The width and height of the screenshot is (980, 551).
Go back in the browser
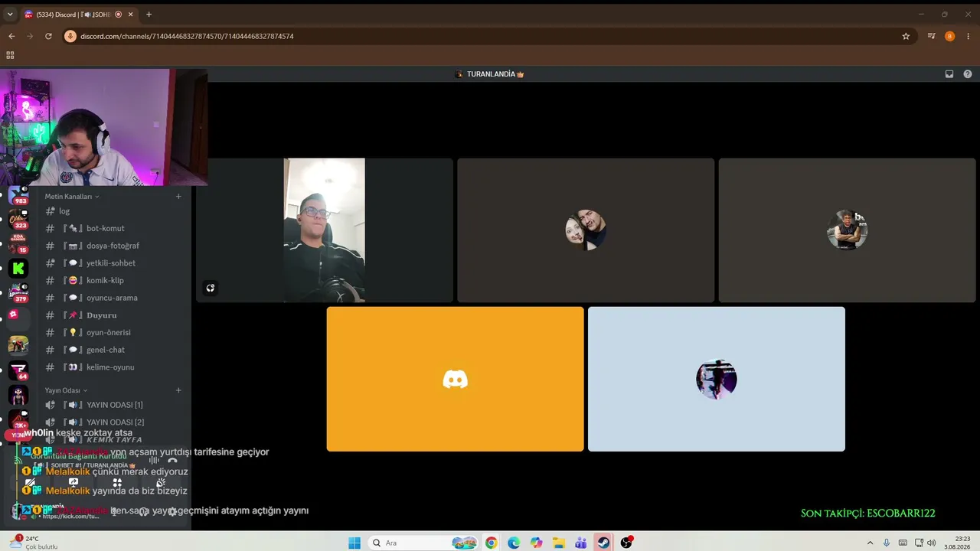11,36
